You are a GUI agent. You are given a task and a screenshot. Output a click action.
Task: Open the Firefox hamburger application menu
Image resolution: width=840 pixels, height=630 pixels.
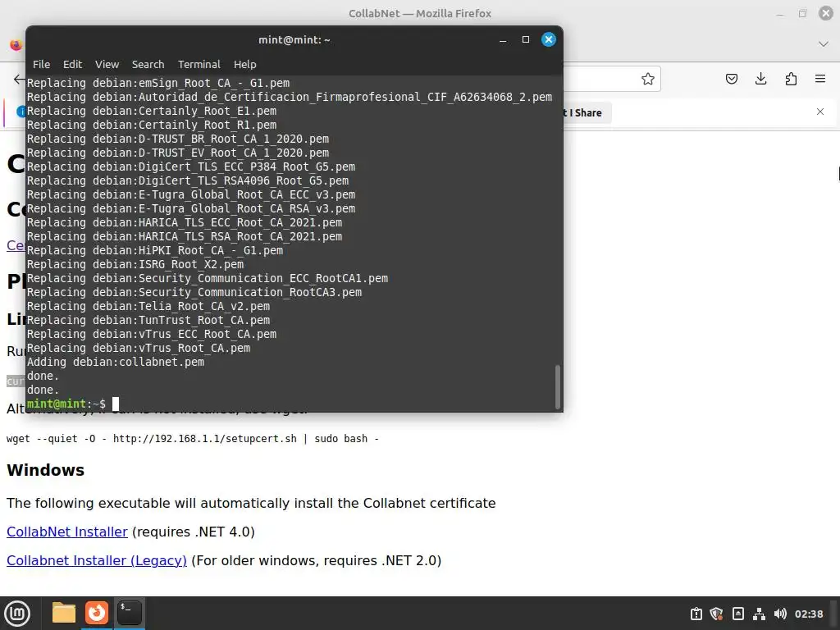pos(820,79)
